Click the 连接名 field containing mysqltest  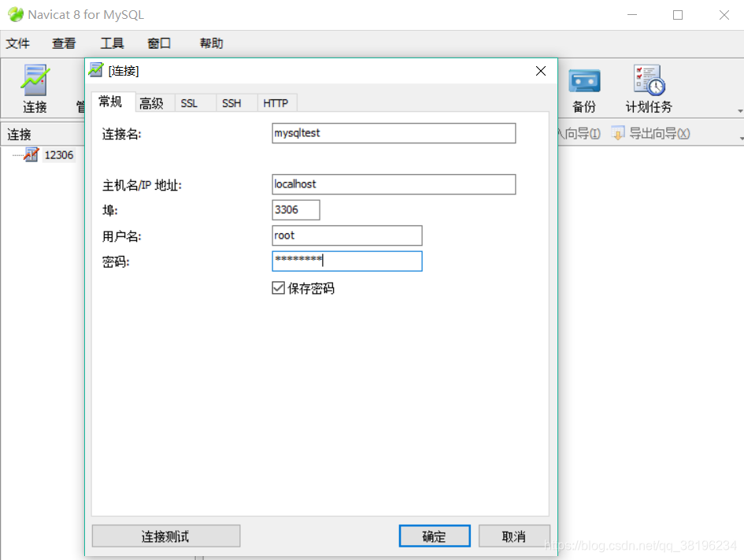(394, 133)
